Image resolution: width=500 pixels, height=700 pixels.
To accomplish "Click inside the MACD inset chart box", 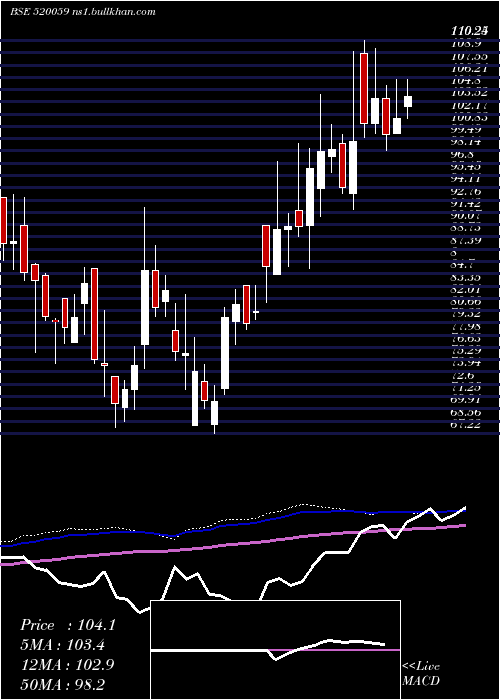I will 275,650.
